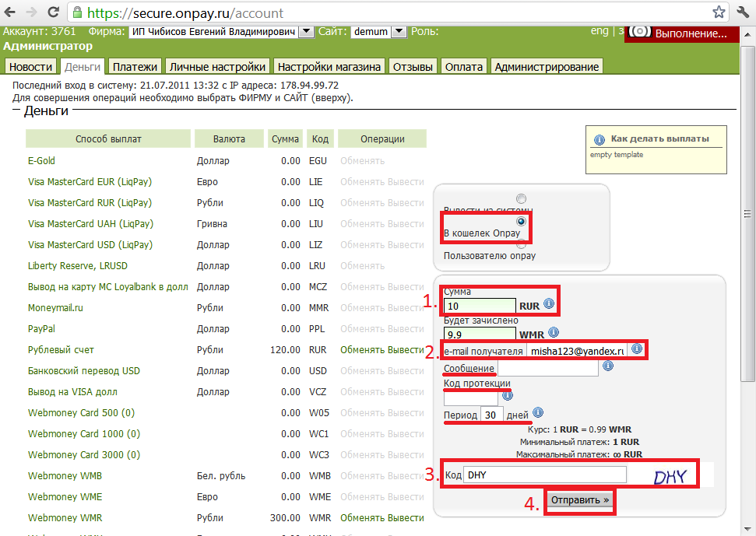
Task: Click into the Код протекции input field
Action: (x=470, y=398)
